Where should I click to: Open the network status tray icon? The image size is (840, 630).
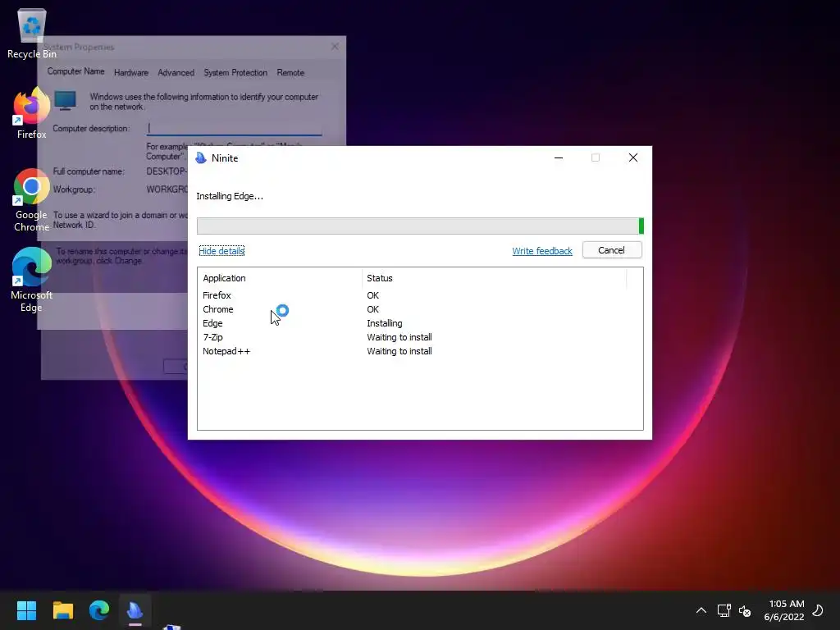(x=724, y=610)
